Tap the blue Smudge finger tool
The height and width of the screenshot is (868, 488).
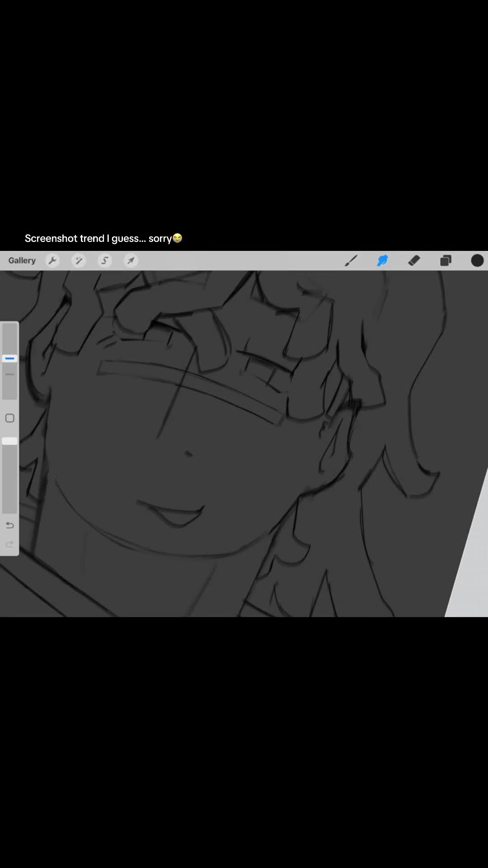point(382,260)
